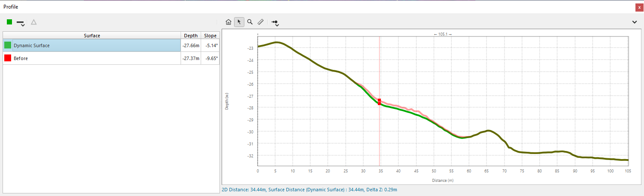The width and height of the screenshot is (644, 196).
Task: Click the green line color button in toolbar
Action: (9, 22)
